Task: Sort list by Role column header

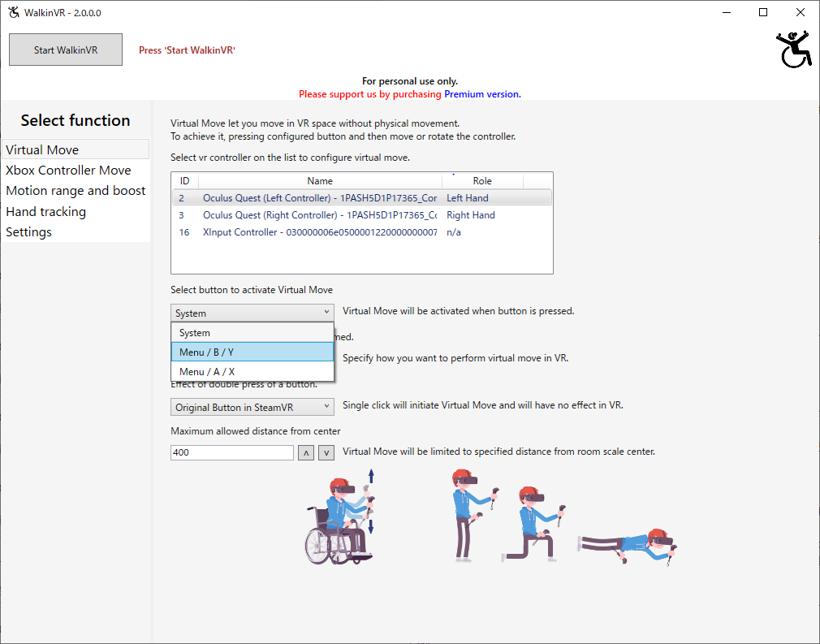Action: click(482, 180)
